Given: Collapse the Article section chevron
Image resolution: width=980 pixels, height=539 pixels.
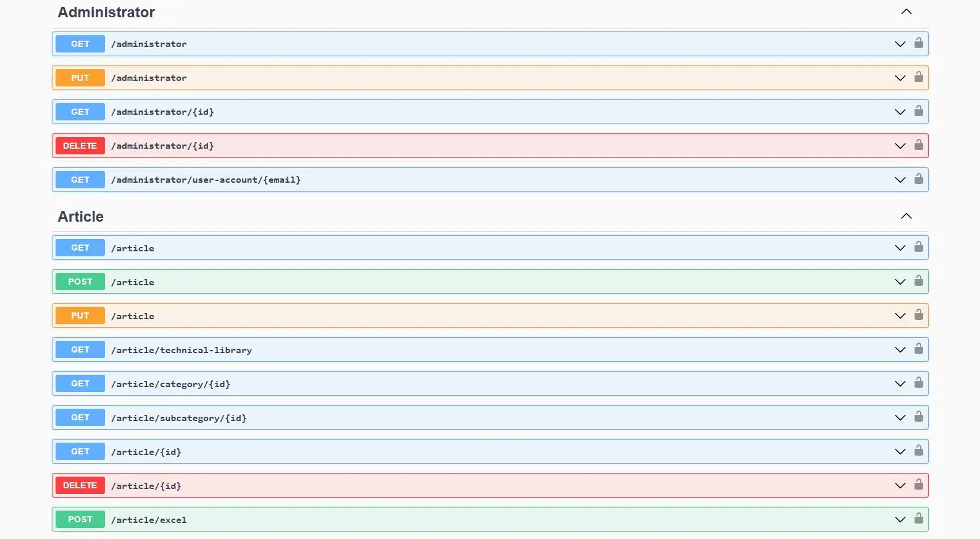Looking at the screenshot, I should (906, 216).
